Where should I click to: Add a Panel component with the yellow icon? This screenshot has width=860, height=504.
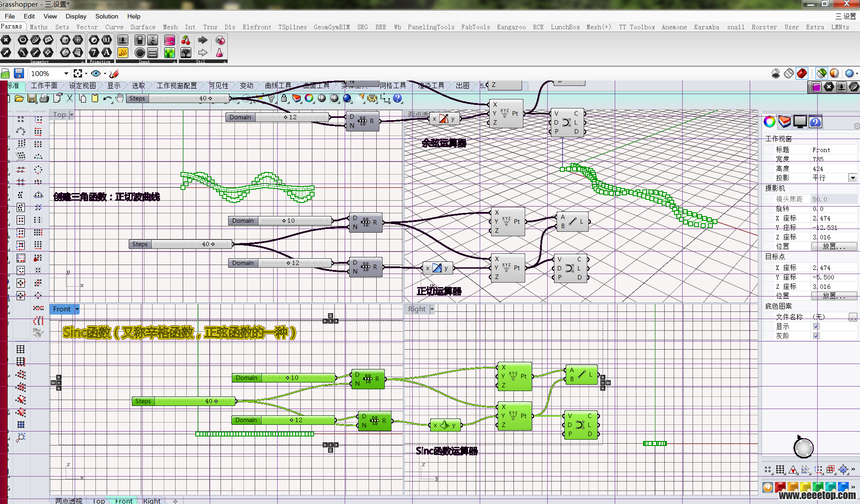click(123, 53)
